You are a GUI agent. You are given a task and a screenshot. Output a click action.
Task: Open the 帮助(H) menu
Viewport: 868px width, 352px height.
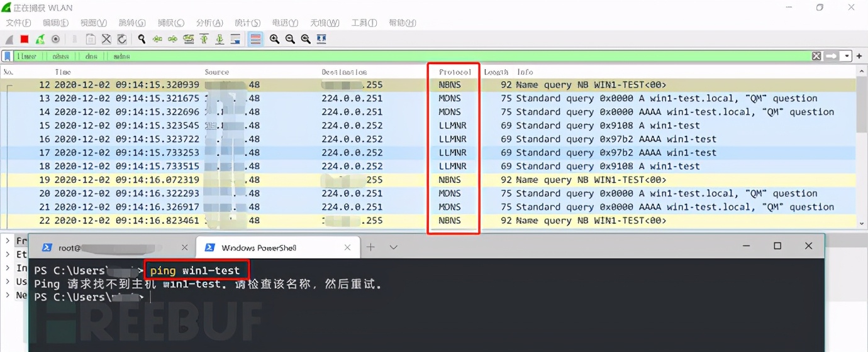[x=403, y=23]
